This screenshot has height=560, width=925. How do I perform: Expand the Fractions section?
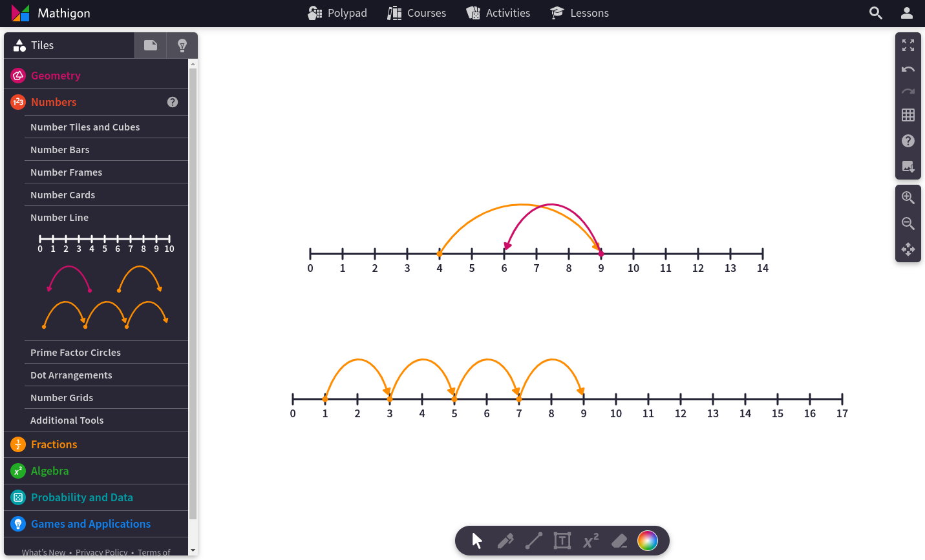[54, 444]
